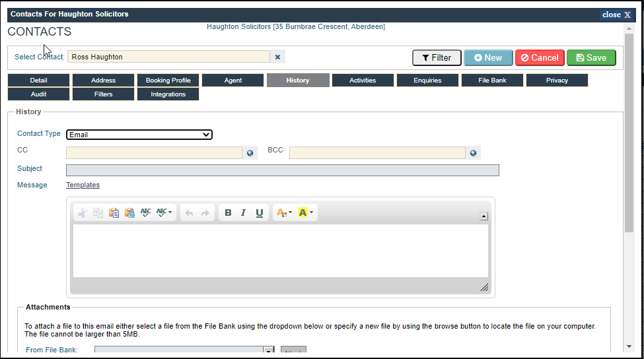
Task: Run the spell check ABC icon
Action: pos(145,212)
